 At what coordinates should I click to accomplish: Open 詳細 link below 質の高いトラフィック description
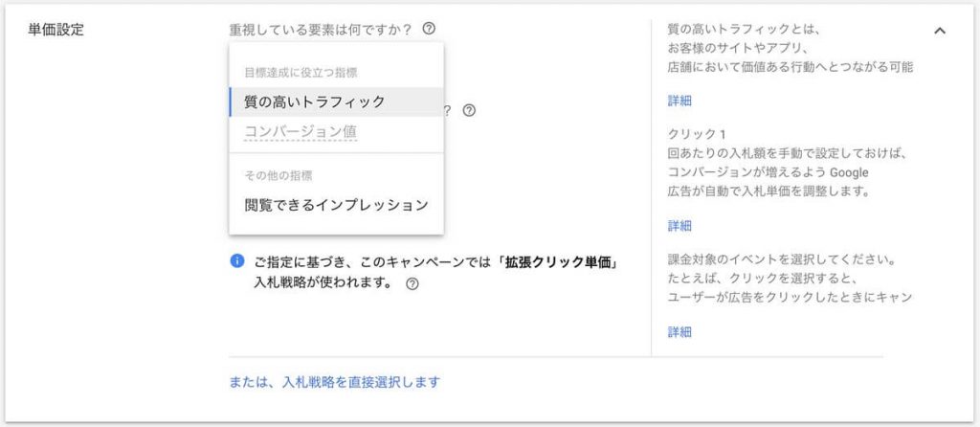click(679, 101)
